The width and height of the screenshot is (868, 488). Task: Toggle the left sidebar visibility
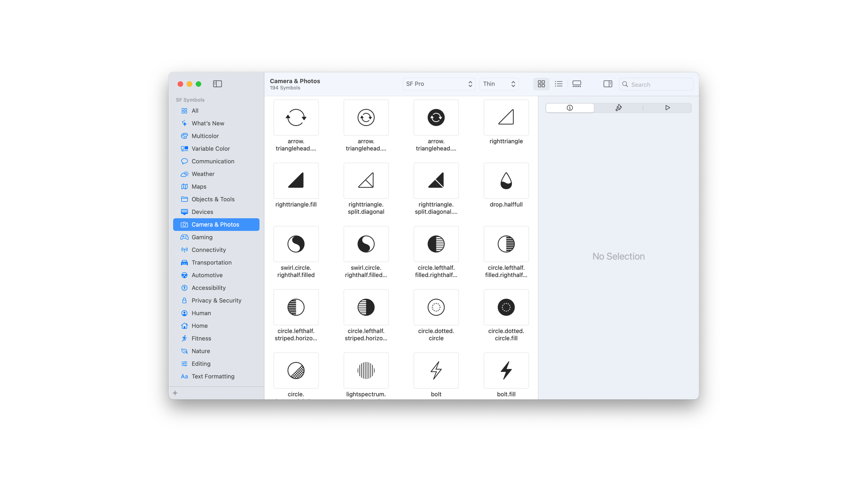pyautogui.click(x=217, y=84)
